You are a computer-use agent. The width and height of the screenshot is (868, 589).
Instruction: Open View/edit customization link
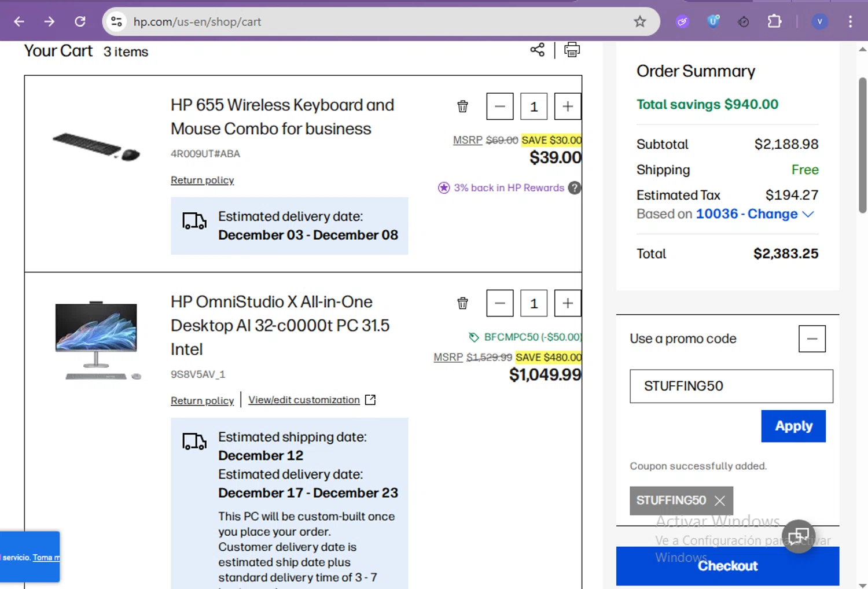(312, 400)
